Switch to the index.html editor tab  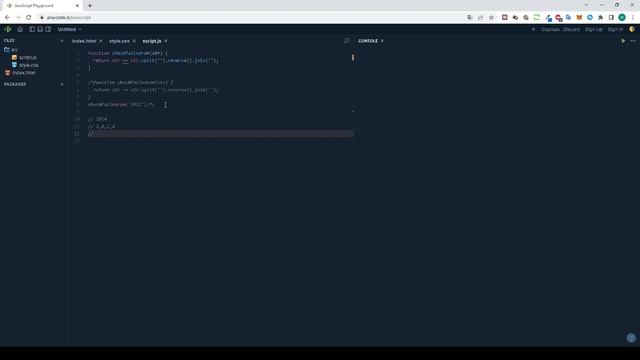pyautogui.click(x=84, y=41)
